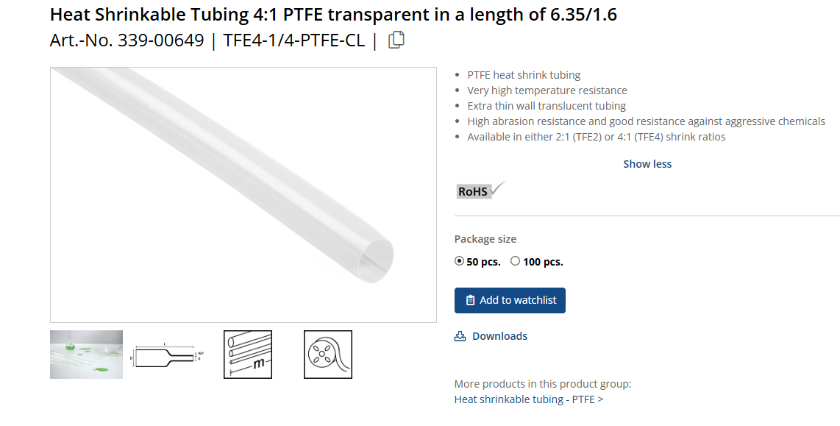Click the RoHS compliance badge

tap(480, 190)
